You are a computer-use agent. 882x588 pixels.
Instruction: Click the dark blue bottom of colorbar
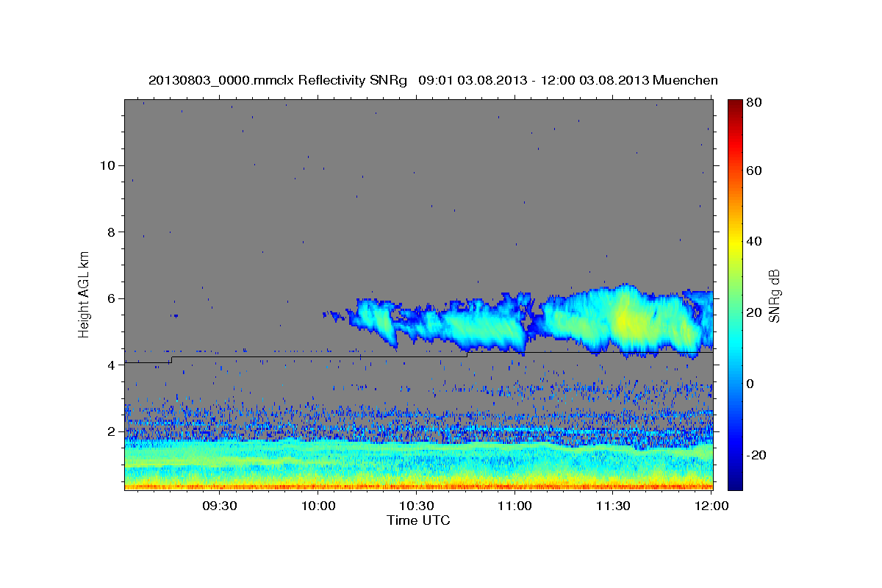tap(735, 483)
